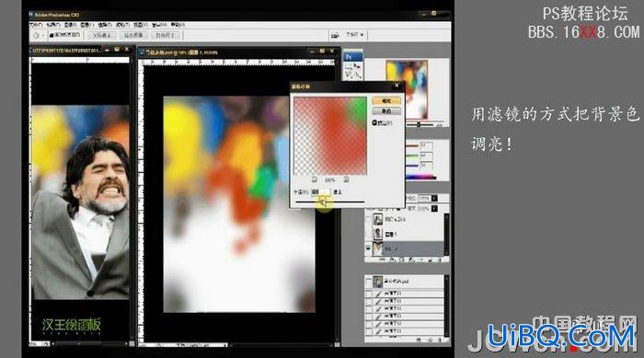644x358 pixels.
Task: Click the color spectrum ramp in the Color panel
Action: (421, 177)
